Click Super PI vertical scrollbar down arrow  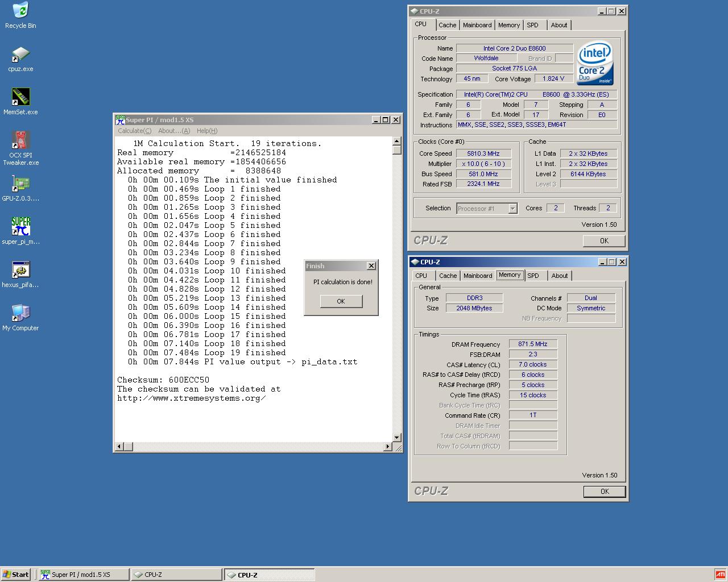(x=397, y=438)
